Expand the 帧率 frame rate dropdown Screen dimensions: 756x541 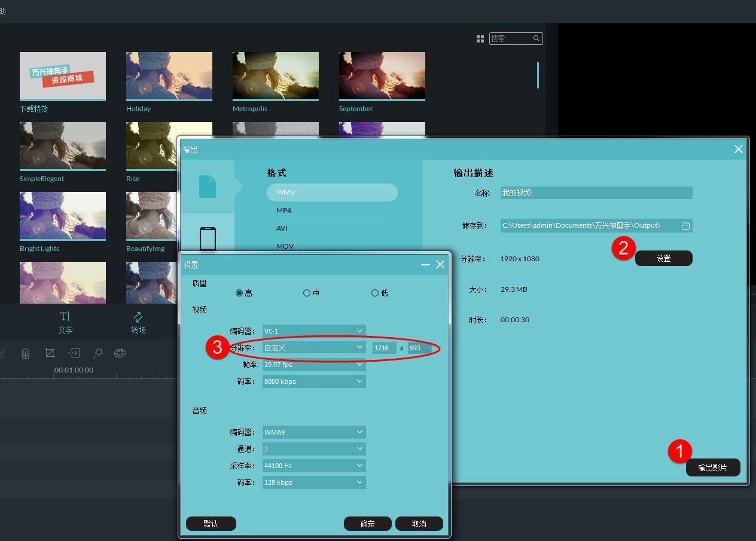pos(313,364)
